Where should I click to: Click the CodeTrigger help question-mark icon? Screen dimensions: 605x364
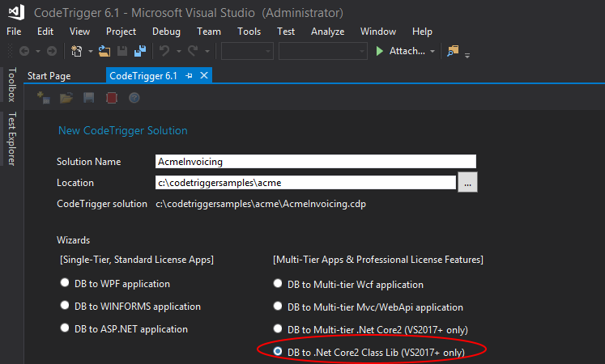click(x=134, y=98)
